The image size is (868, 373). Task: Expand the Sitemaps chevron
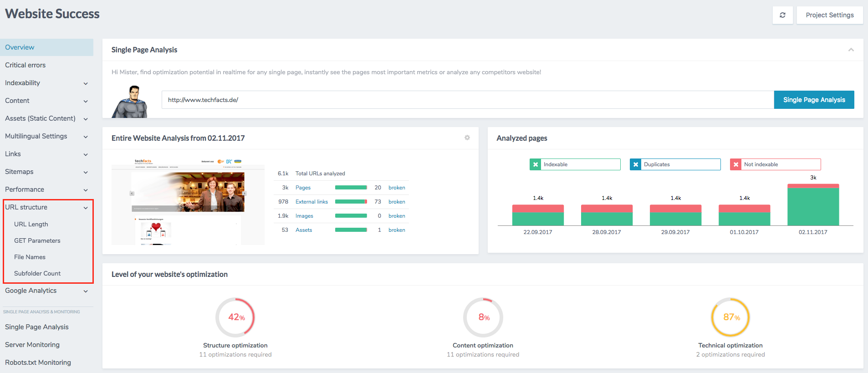pyautogui.click(x=86, y=172)
